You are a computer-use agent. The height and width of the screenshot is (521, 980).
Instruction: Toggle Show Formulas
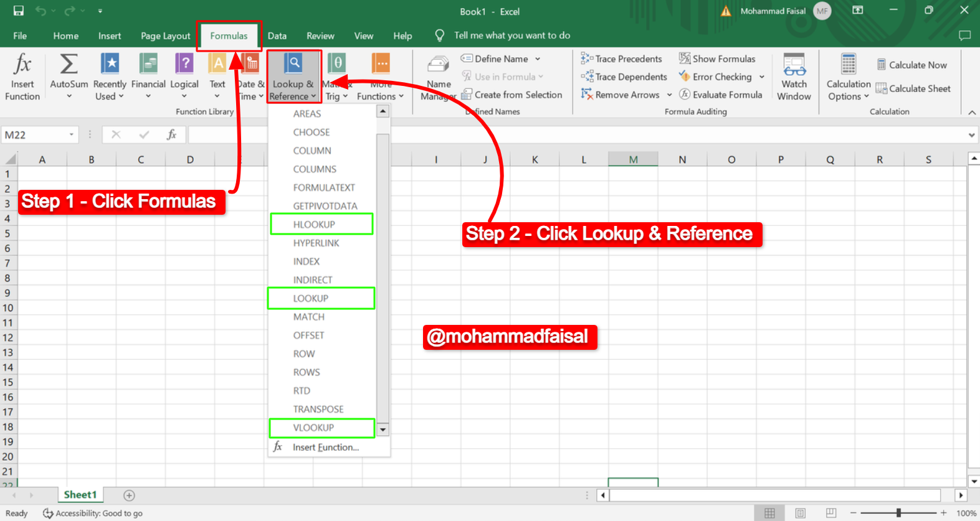coord(717,59)
